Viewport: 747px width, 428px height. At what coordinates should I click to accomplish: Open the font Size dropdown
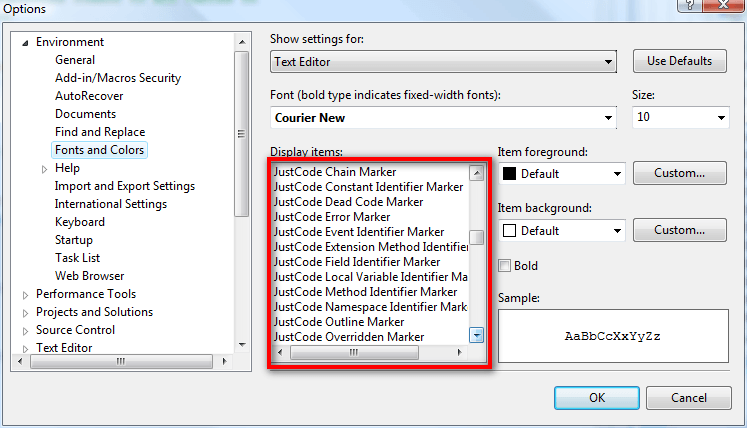coord(680,117)
